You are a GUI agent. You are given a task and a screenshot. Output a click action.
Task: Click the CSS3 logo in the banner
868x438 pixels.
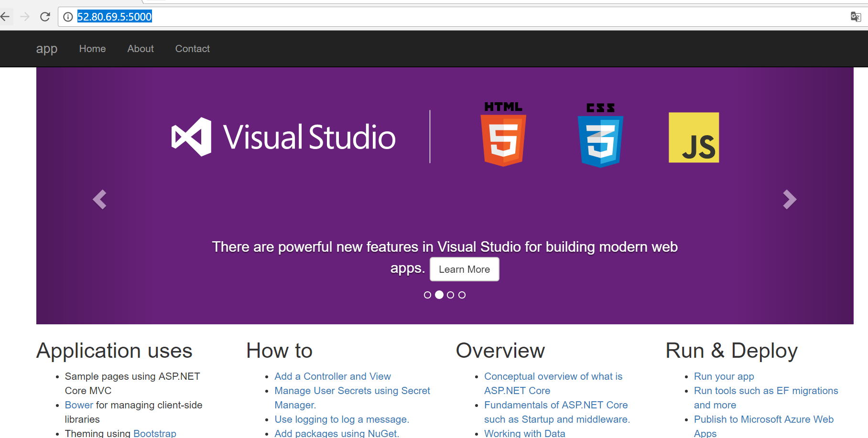click(600, 135)
